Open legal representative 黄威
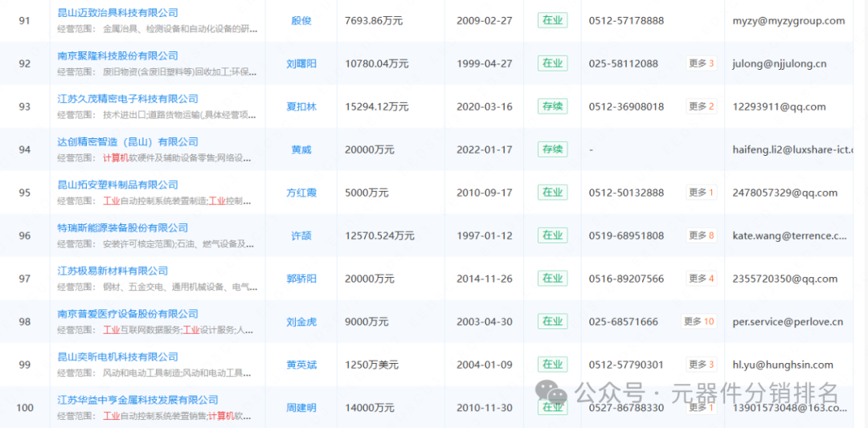The width and height of the screenshot is (868, 428). click(301, 150)
